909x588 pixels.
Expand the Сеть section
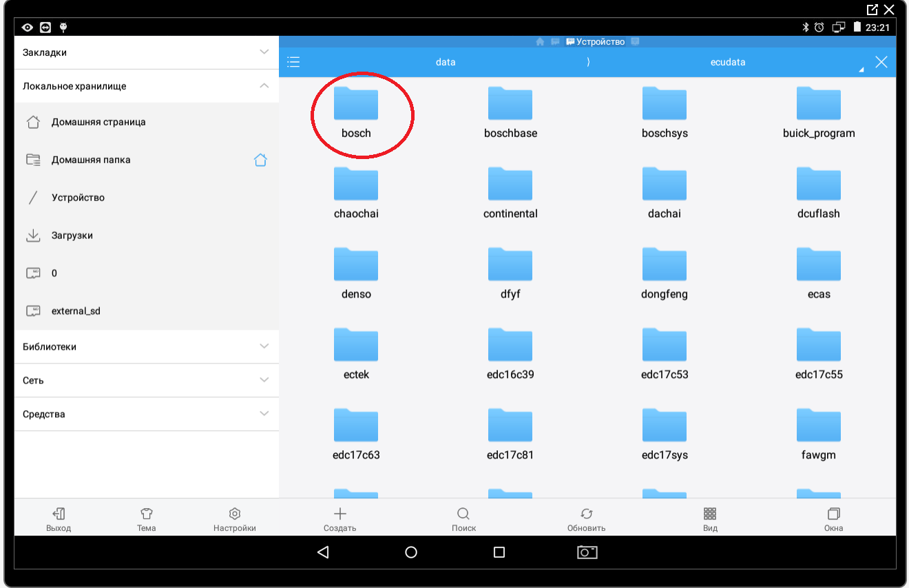point(147,380)
